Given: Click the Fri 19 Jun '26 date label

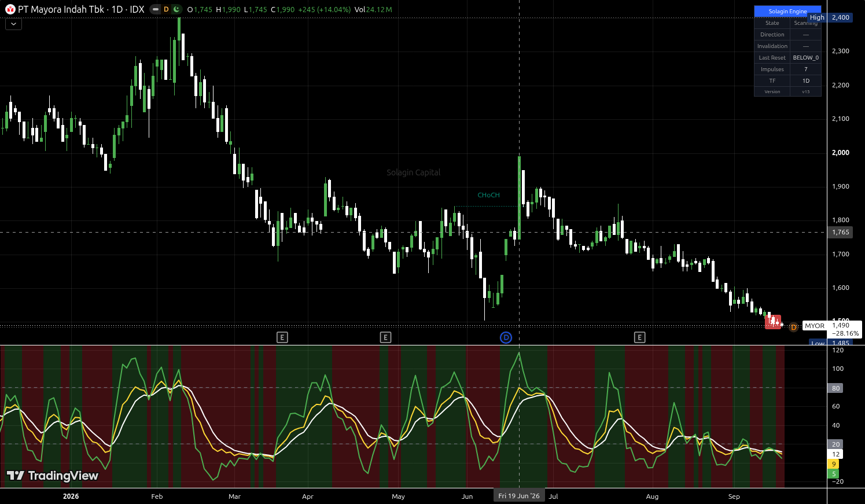Looking at the screenshot, I should point(519,496).
